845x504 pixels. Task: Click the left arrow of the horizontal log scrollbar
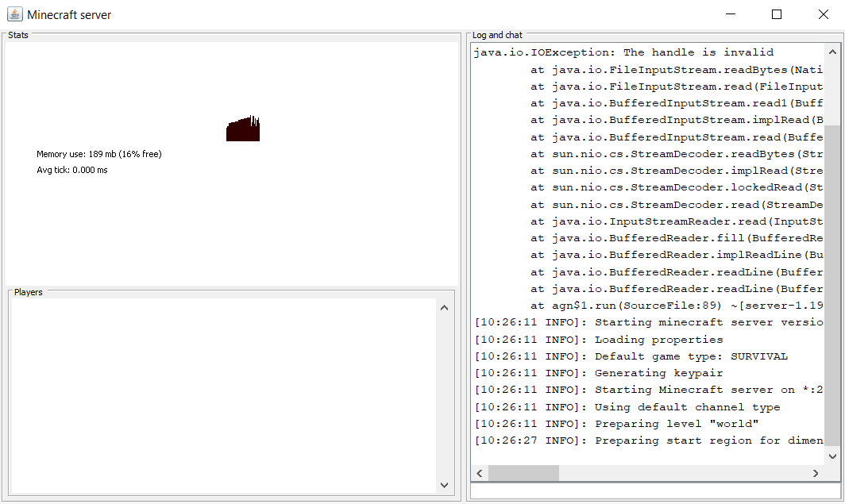480,472
